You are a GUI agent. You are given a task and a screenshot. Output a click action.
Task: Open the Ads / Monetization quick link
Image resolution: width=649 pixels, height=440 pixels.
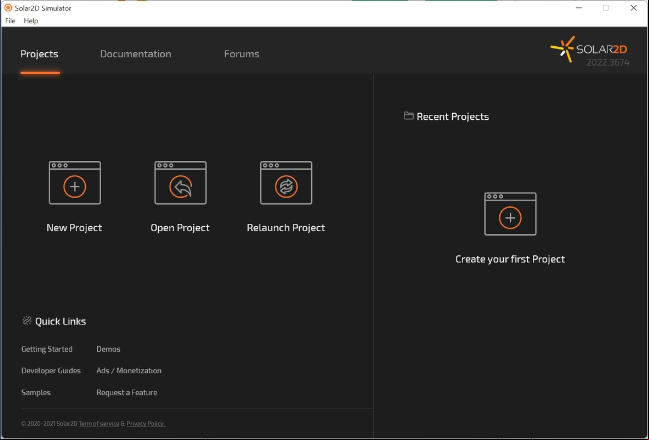click(129, 370)
